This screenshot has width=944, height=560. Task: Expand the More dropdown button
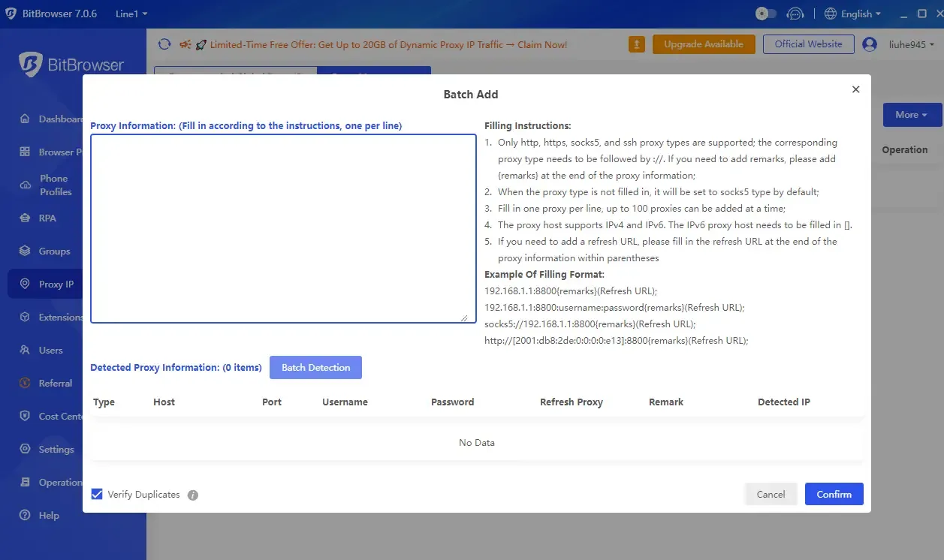pyautogui.click(x=912, y=115)
